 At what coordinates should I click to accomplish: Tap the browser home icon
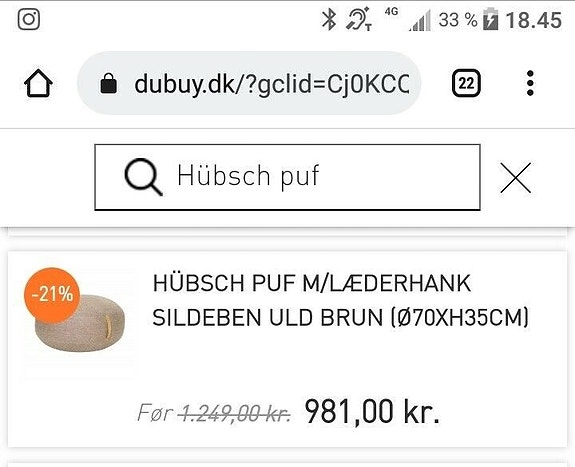click(x=38, y=83)
